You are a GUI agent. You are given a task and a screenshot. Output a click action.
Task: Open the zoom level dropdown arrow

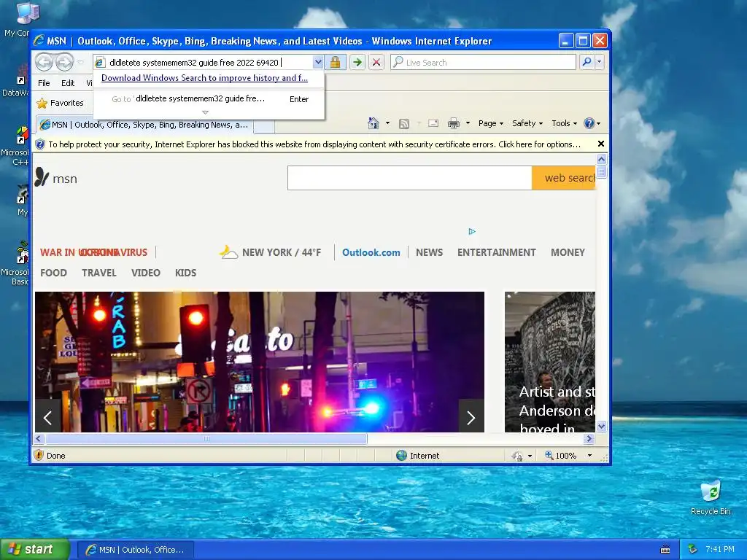pyautogui.click(x=589, y=455)
